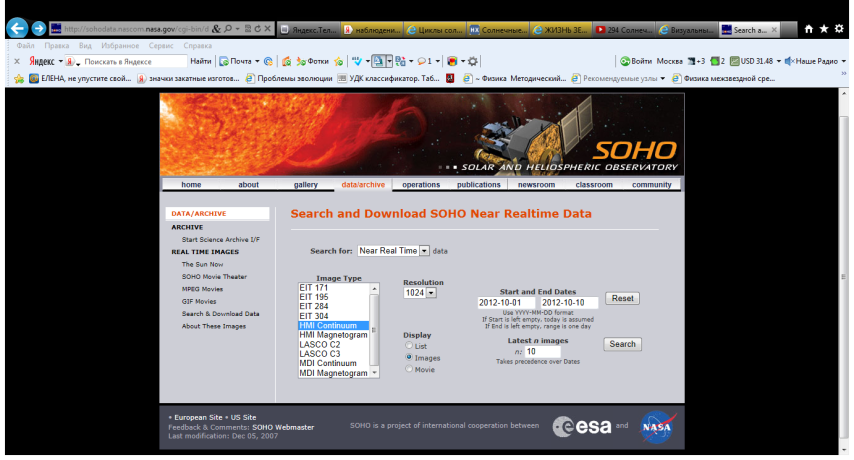
Task: Select LASCO C2 in Image Type list
Action: tap(333, 344)
